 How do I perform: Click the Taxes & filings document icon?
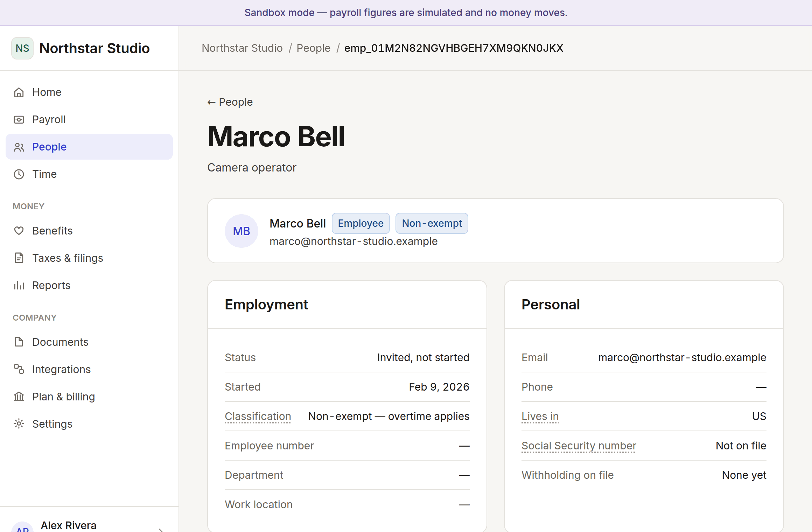(x=19, y=258)
